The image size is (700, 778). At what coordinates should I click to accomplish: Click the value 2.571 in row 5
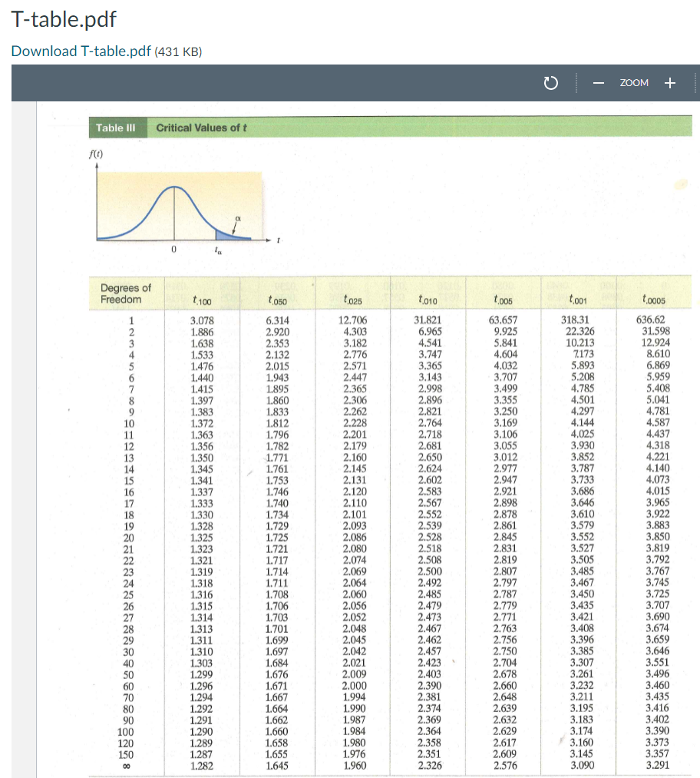[355, 366]
